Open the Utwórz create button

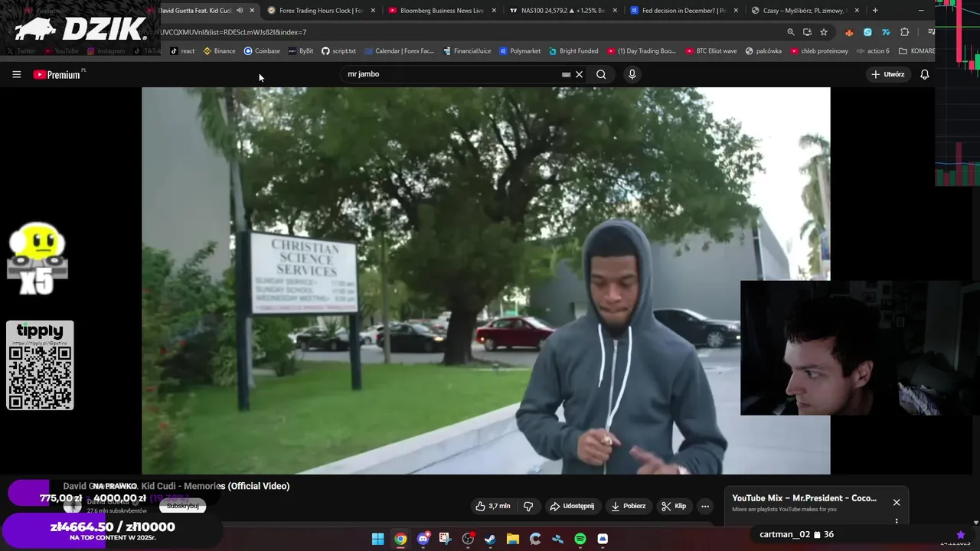[x=887, y=74]
